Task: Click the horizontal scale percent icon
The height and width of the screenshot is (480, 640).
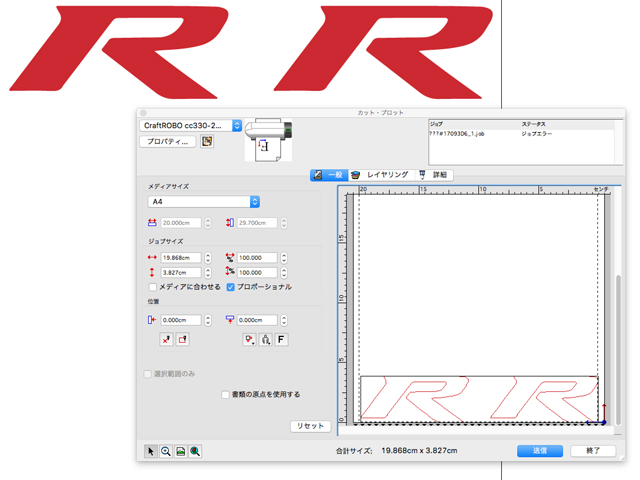Action: tap(230, 258)
